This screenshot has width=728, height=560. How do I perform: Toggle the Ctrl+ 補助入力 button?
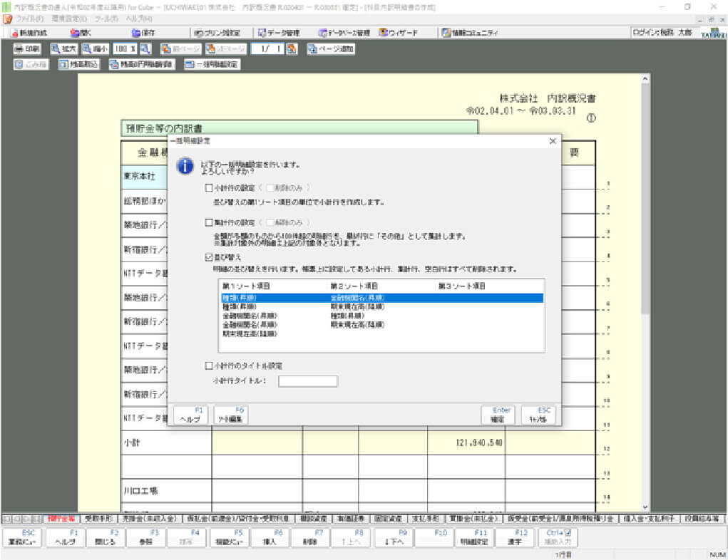coord(558,537)
